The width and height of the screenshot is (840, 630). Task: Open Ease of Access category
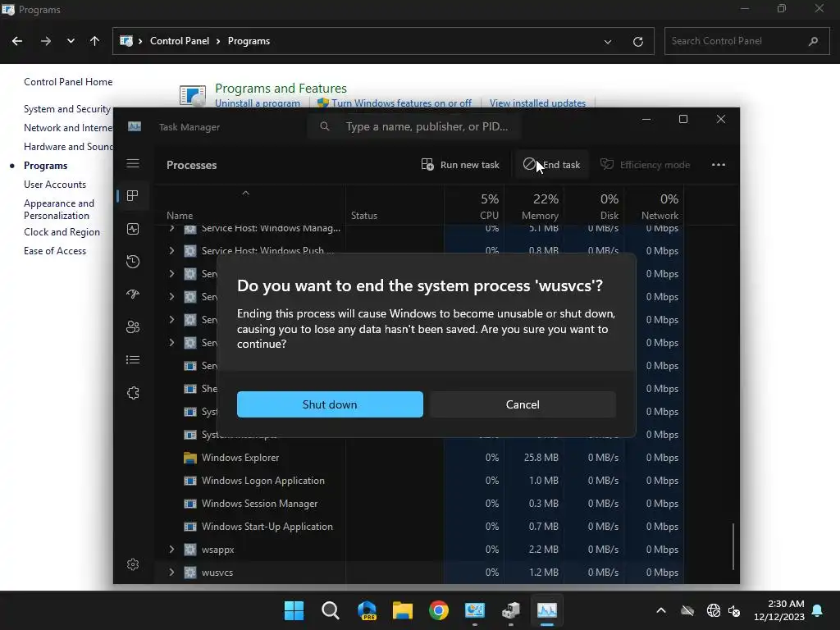[55, 251]
